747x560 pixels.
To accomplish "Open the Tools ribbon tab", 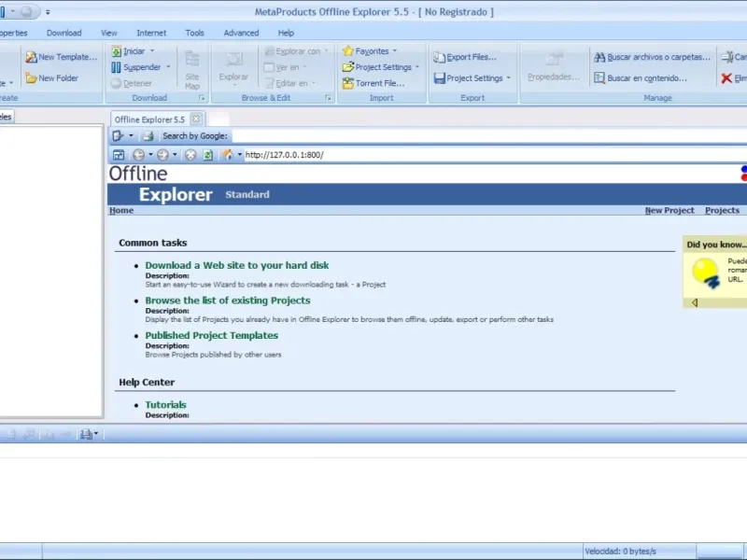I will [194, 33].
